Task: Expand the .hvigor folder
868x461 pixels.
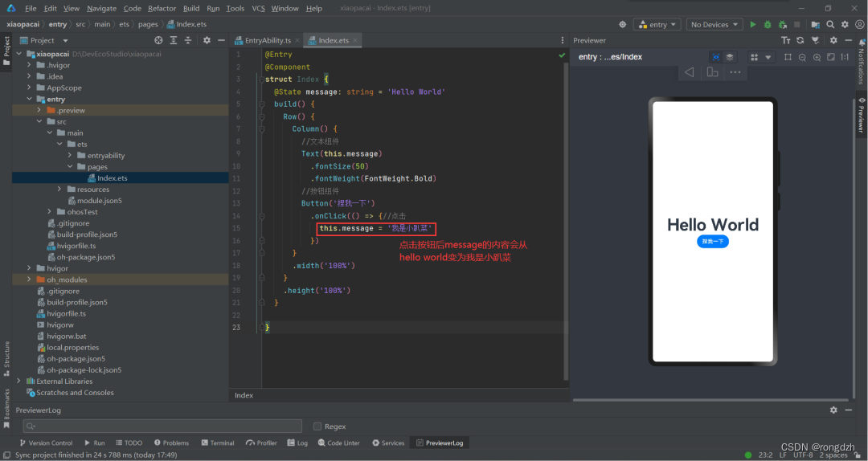Action: (x=29, y=65)
